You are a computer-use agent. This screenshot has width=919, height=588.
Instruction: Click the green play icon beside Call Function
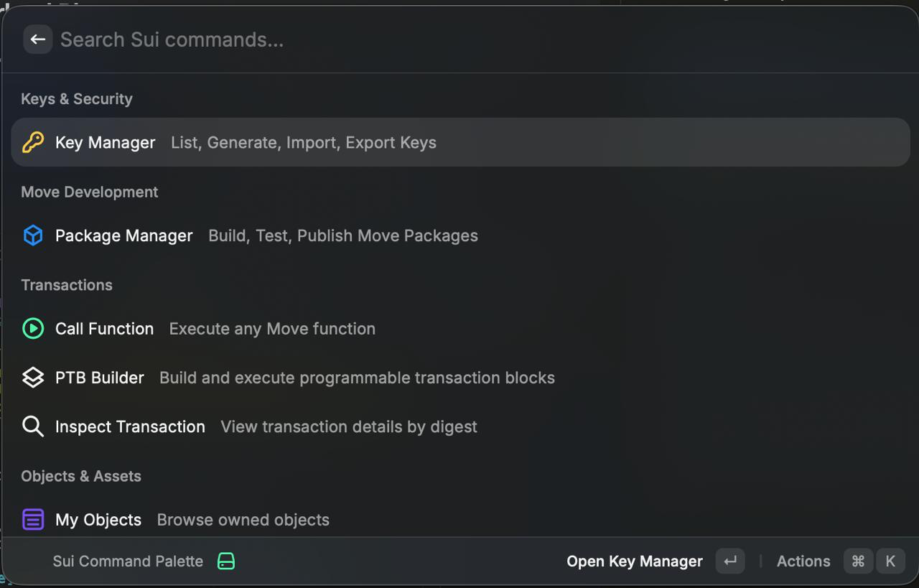point(33,328)
